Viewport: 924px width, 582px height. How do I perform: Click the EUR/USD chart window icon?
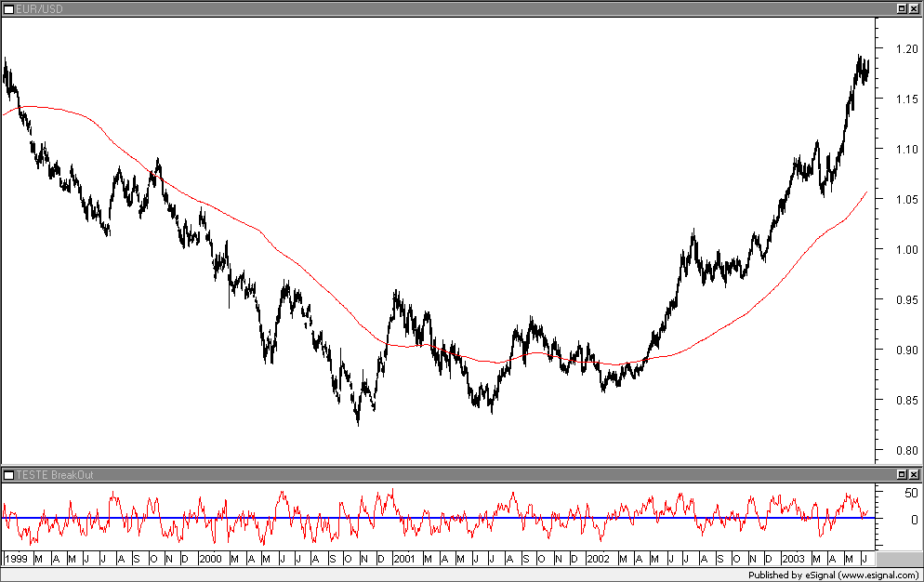(x=9, y=9)
